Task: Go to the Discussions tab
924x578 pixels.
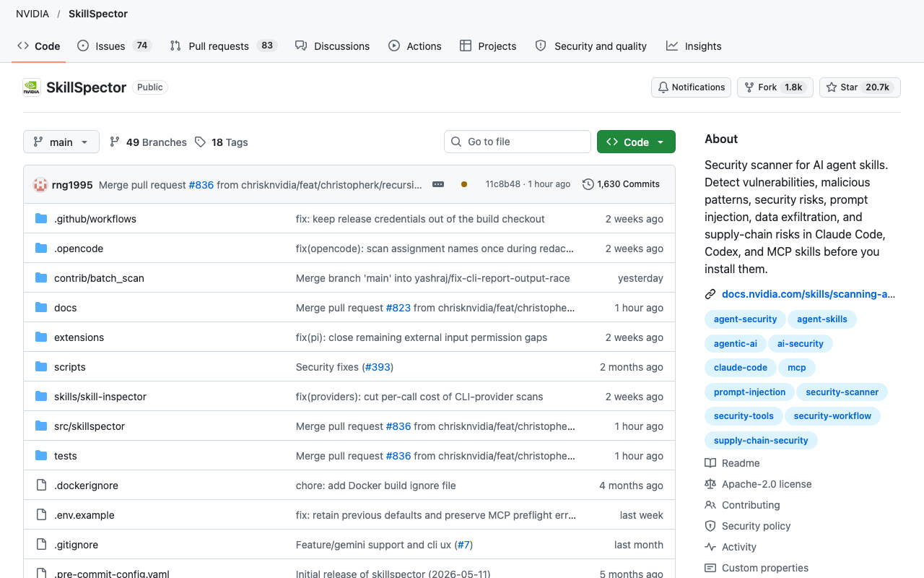Action: click(x=332, y=46)
